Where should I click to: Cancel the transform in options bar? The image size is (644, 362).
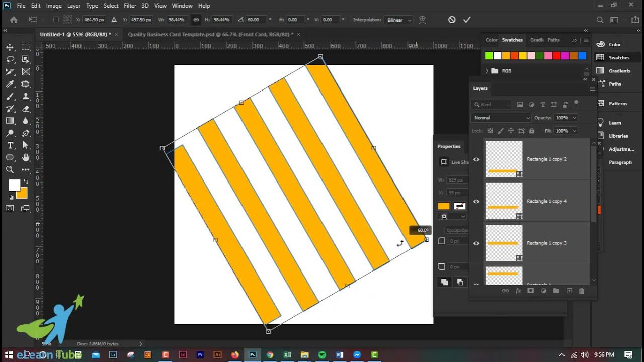(452, 20)
